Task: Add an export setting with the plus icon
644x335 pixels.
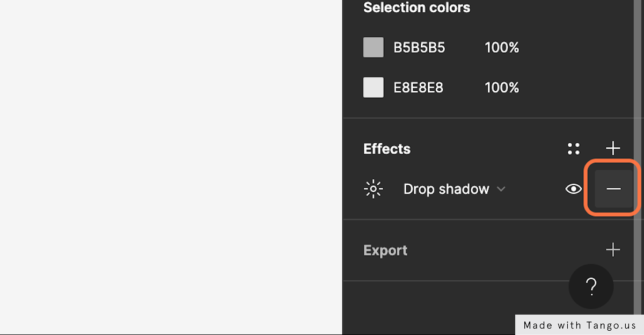Action: pos(613,250)
